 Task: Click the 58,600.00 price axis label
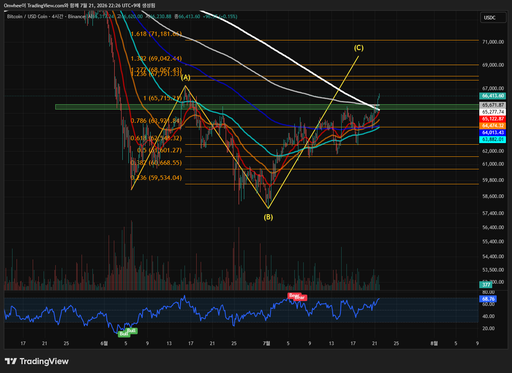click(x=493, y=196)
